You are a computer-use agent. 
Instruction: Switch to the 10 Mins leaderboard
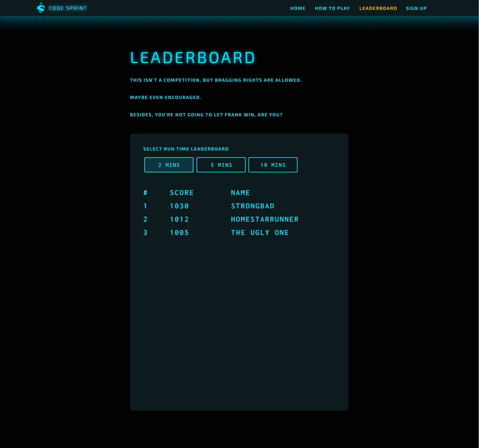coord(273,165)
